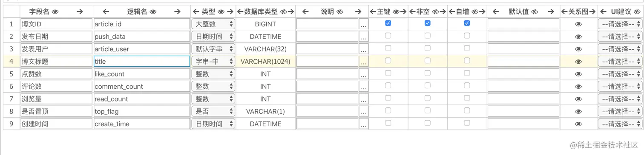
Task: Click the relation-graph eye icon for row 3
Action: [x=578, y=49]
